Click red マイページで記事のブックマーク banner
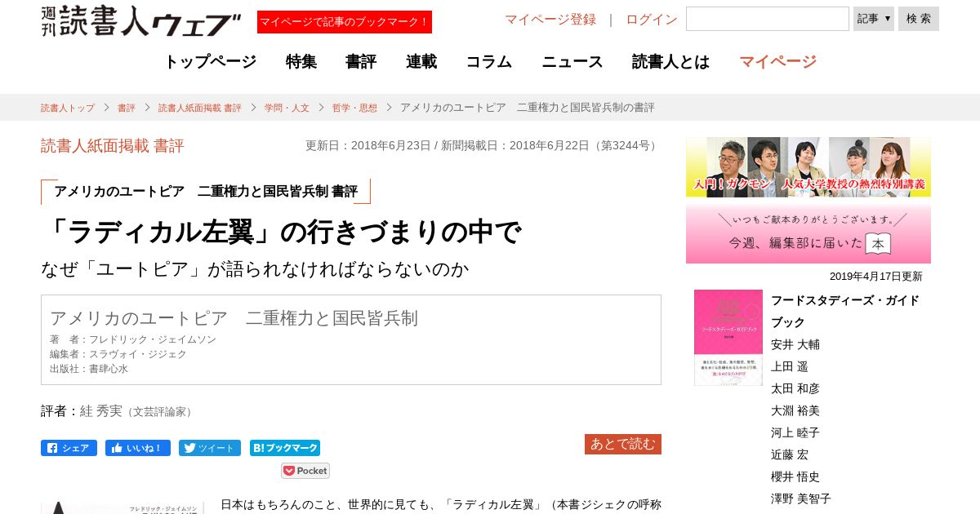Screen dimensions: 980x514 pyautogui.click(x=345, y=22)
